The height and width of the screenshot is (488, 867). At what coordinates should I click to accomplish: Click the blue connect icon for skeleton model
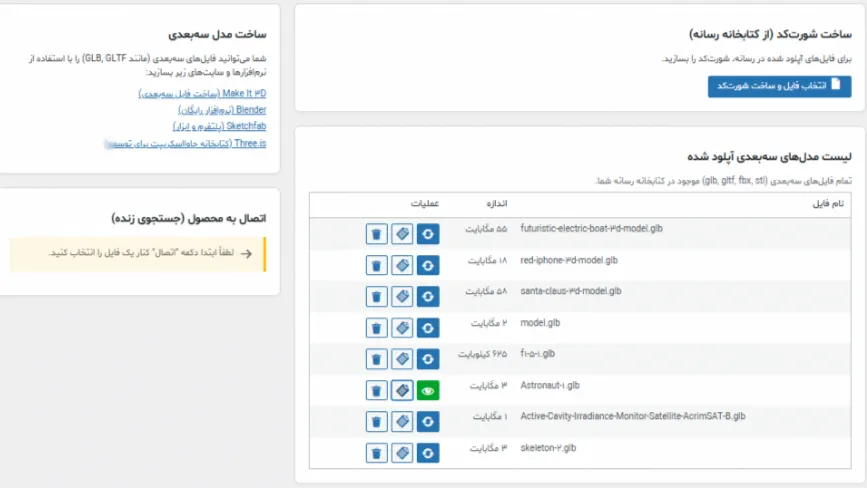pyautogui.click(x=427, y=453)
